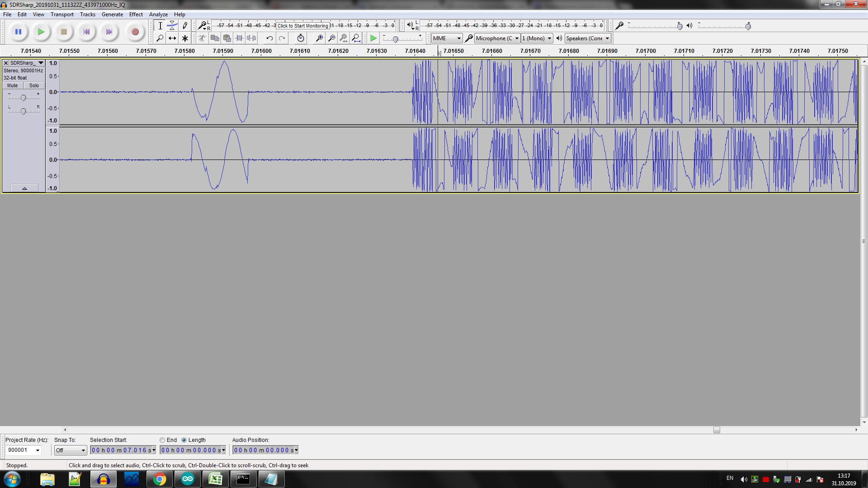868x488 pixels.
Task: Open the Edit menu
Action: [x=22, y=14]
